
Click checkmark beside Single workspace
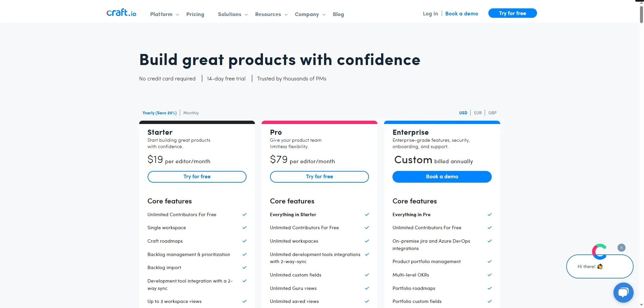point(245,228)
